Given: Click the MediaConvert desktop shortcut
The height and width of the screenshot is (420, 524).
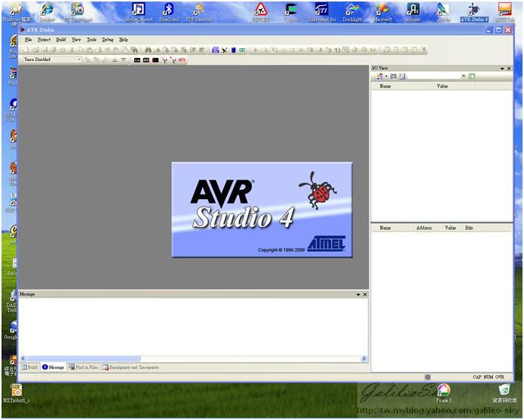Looking at the screenshot, I should pos(139,13).
